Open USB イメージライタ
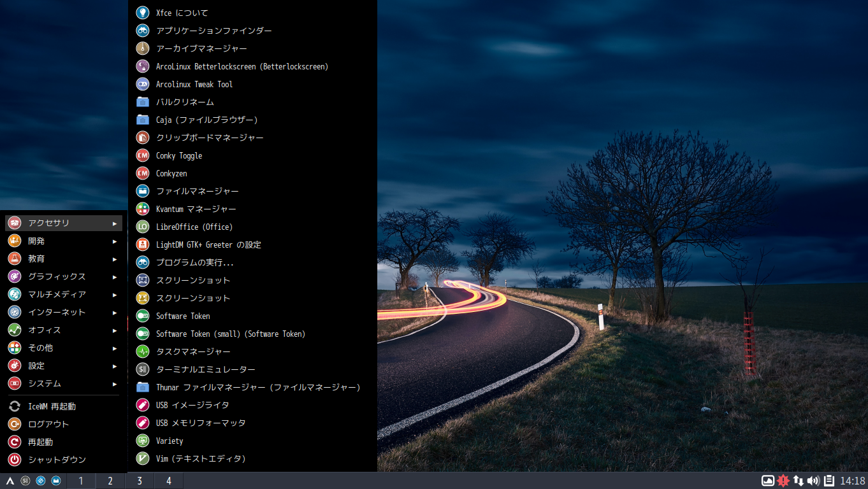Viewport: 868px width, 489px height. pos(252,405)
